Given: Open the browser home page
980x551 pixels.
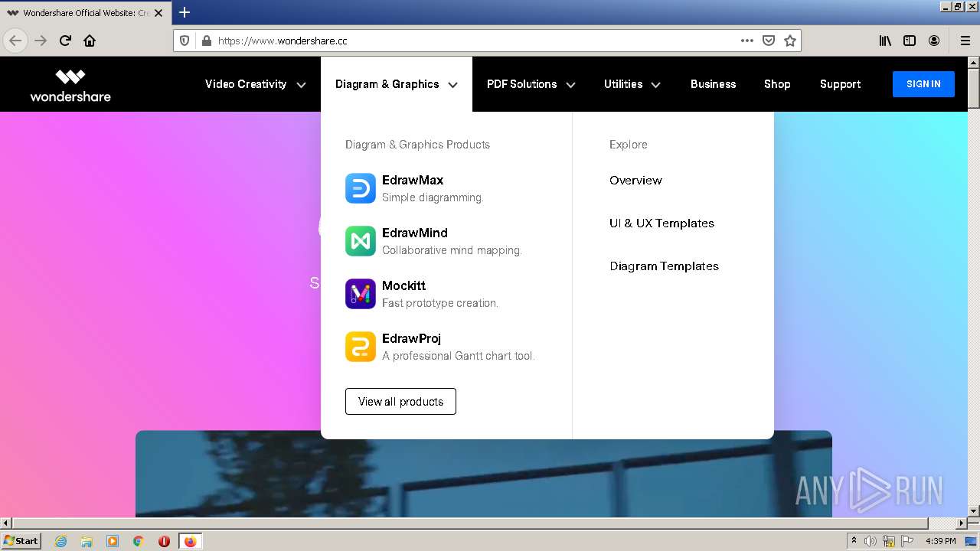Looking at the screenshot, I should (90, 41).
